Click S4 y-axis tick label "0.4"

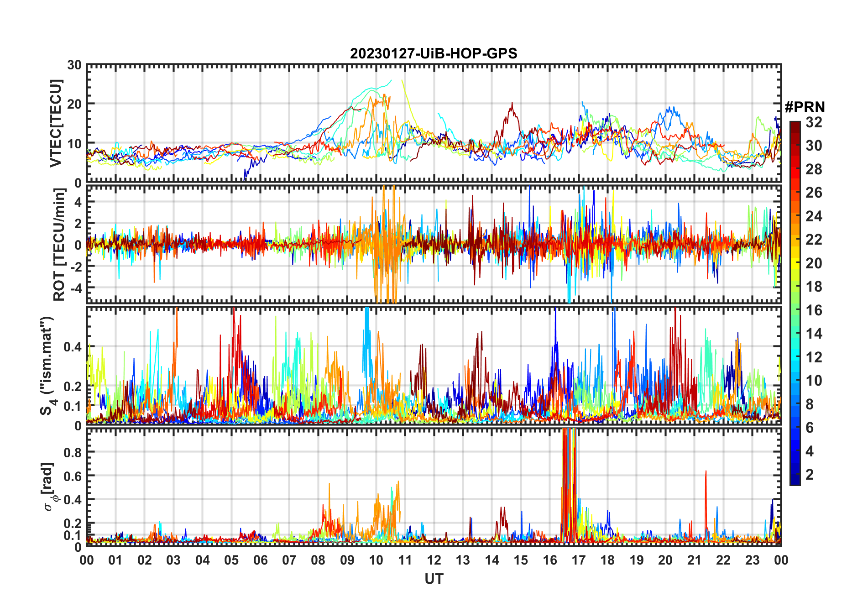[x=73, y=347]
